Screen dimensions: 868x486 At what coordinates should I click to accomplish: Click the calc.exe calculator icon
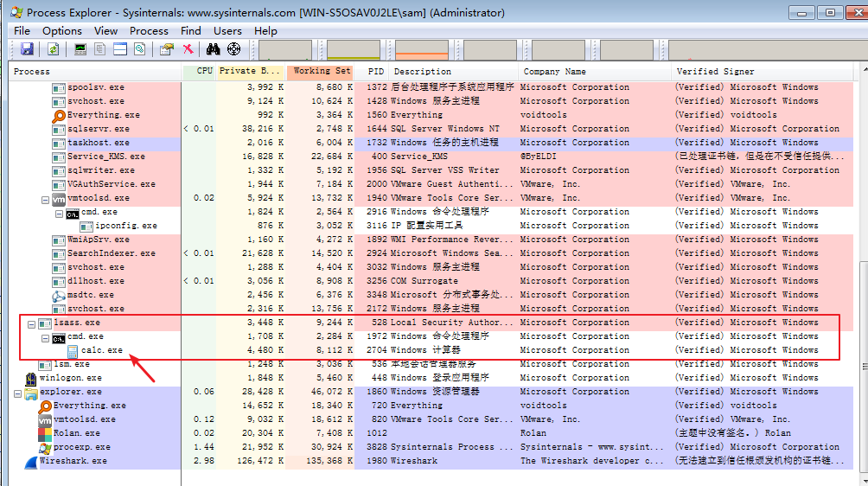(73, 350)
